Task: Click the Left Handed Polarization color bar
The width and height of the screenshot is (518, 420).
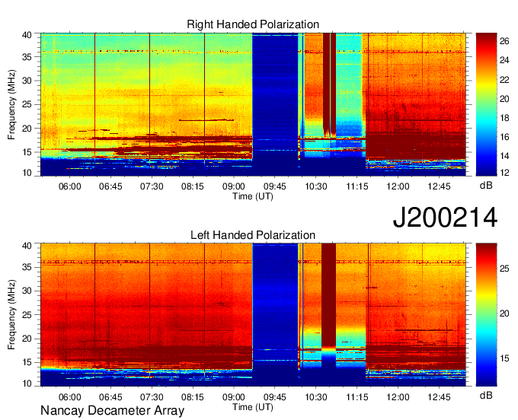Action: point(486,315)
